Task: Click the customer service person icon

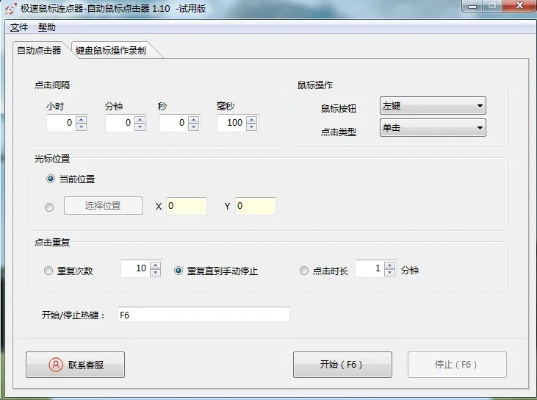Action: click(56, 365)
